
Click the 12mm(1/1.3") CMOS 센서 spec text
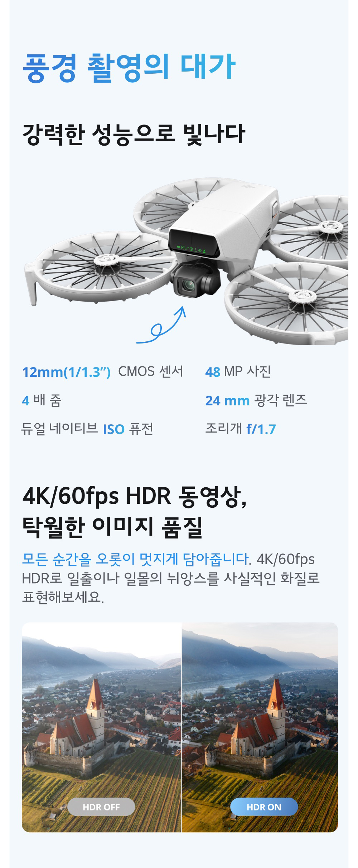[103, 372]
